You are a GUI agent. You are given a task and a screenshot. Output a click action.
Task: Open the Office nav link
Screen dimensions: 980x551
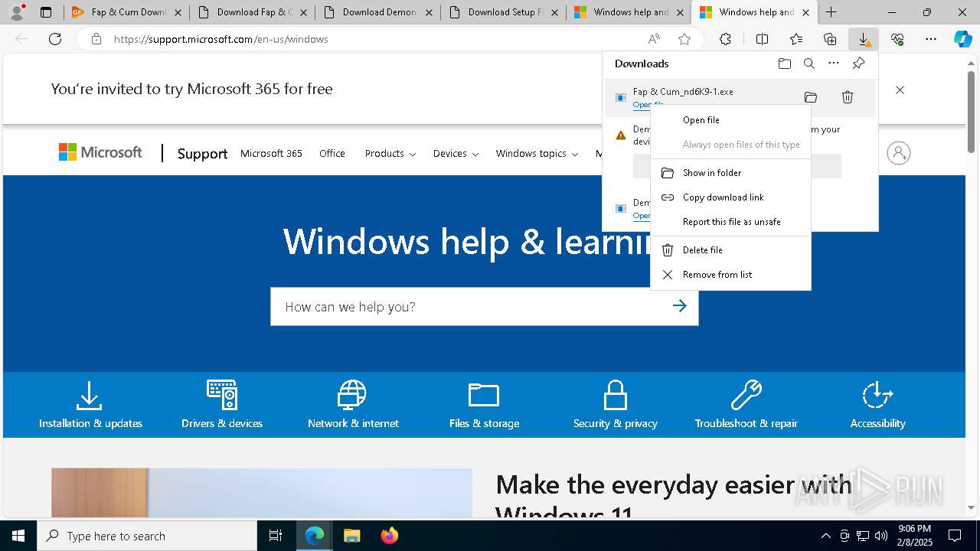(x=332, y=153)
